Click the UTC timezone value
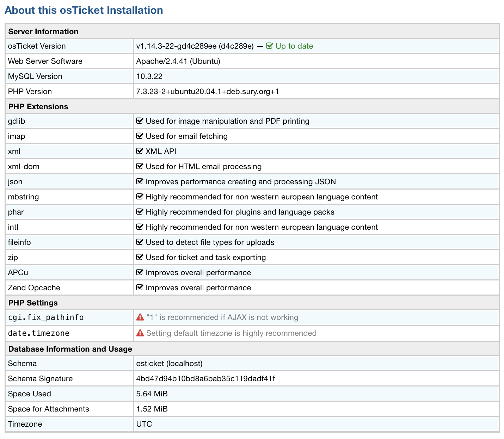Viewport: 504px width, 439px height. (144, 424)
